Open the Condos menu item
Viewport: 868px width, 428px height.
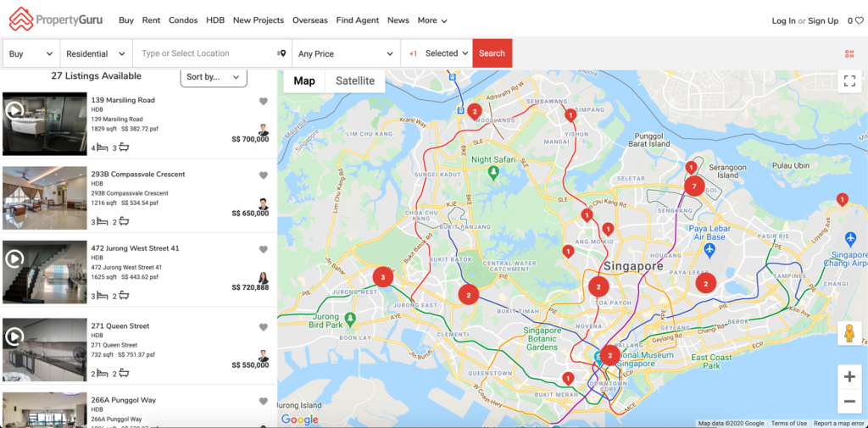coord(183,20)
